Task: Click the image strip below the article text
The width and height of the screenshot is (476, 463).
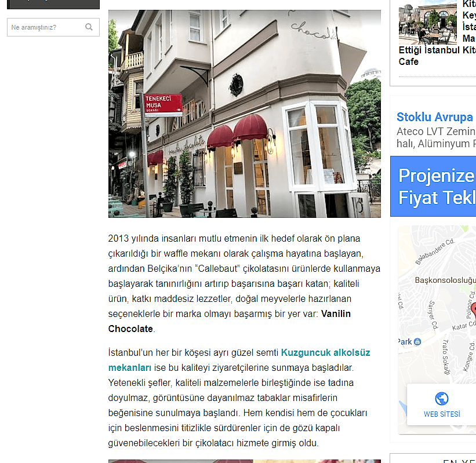Action: point(244,461)
